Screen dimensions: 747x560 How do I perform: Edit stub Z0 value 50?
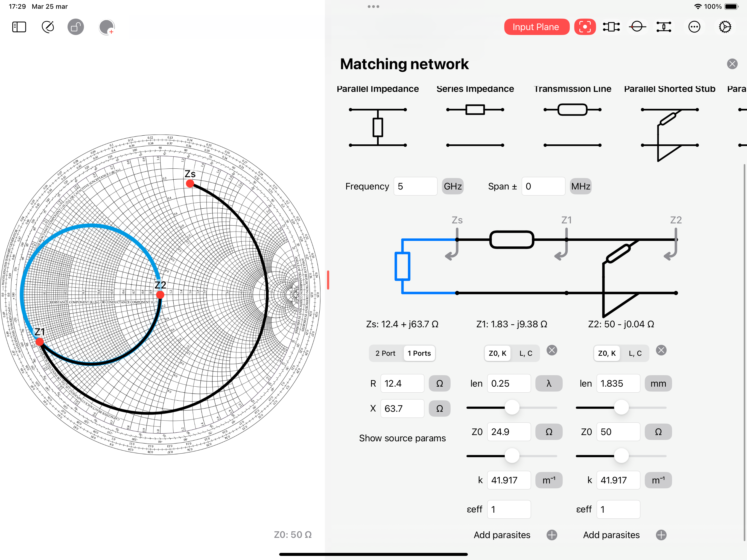[x=618, y=432]
